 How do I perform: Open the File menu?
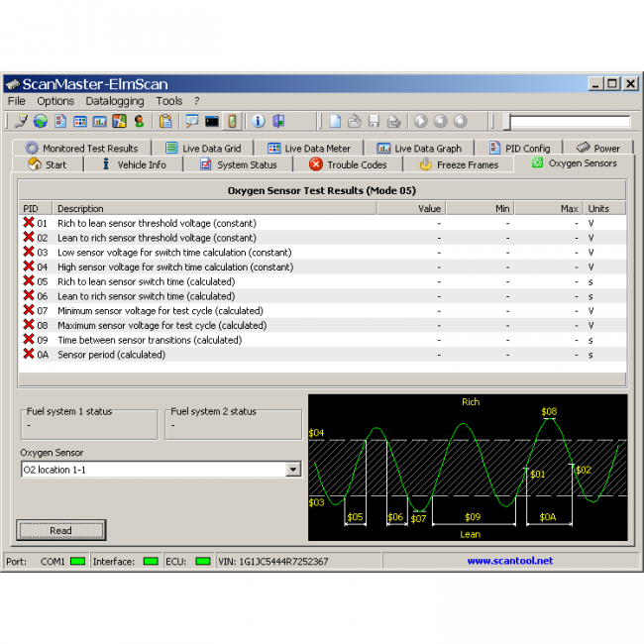tap(17, 101)
